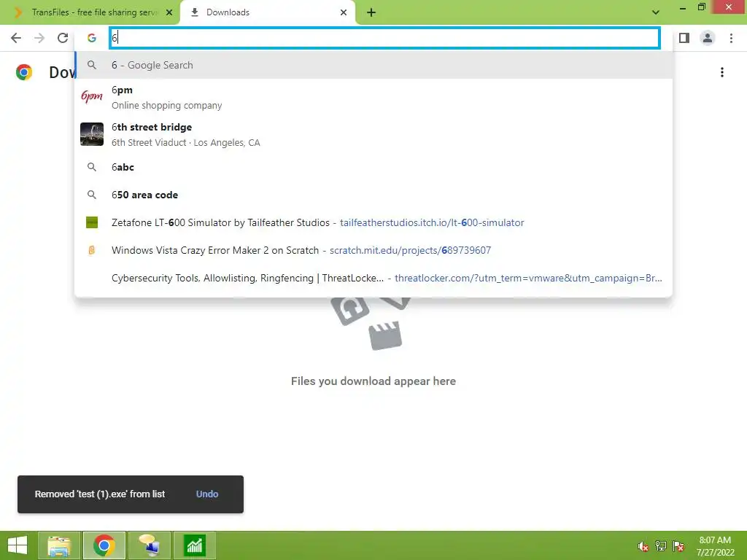Click the Chrome taskbar icon
This screenshot has height=560, width=747.
click(104, 545)
